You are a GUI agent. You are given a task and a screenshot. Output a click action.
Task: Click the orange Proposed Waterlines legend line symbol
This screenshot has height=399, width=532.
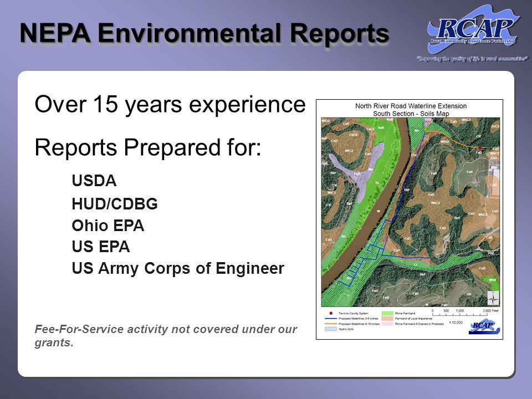331,324
